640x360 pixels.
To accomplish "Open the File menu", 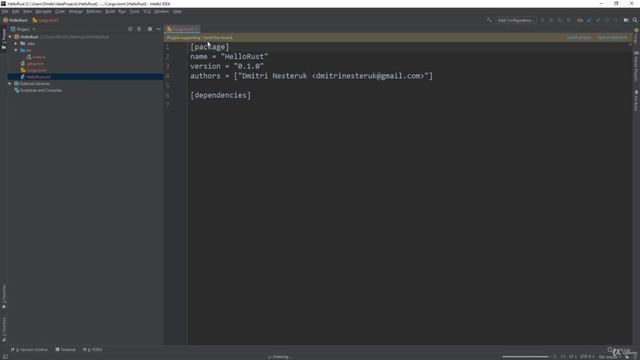I will pyautogui.click(x=5, y=11).
